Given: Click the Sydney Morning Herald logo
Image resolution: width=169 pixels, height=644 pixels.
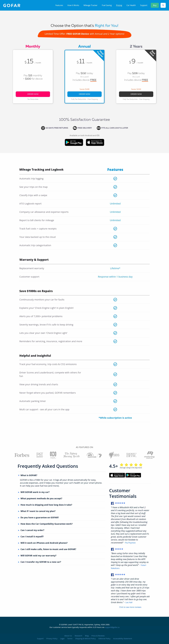Looking at the screenshot, I should pos(71,455).
